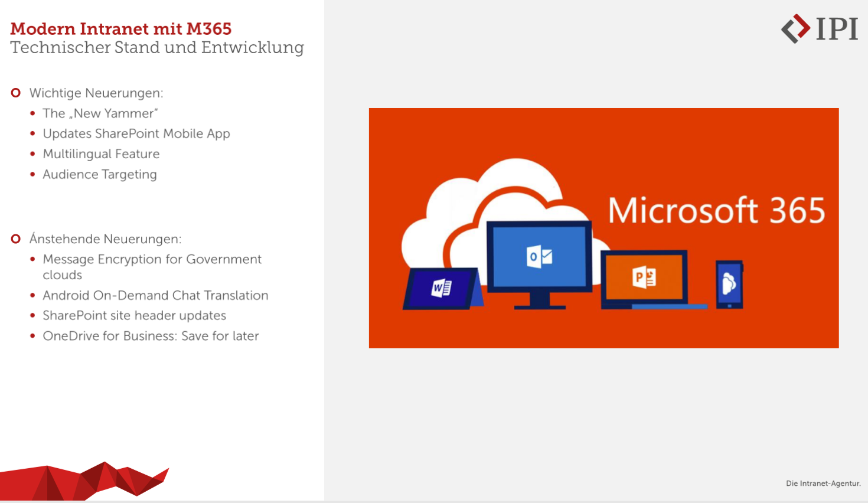
Task: Click 'Updates SharePoint Mobile App' bullet
Action: (x=136, y=133)
